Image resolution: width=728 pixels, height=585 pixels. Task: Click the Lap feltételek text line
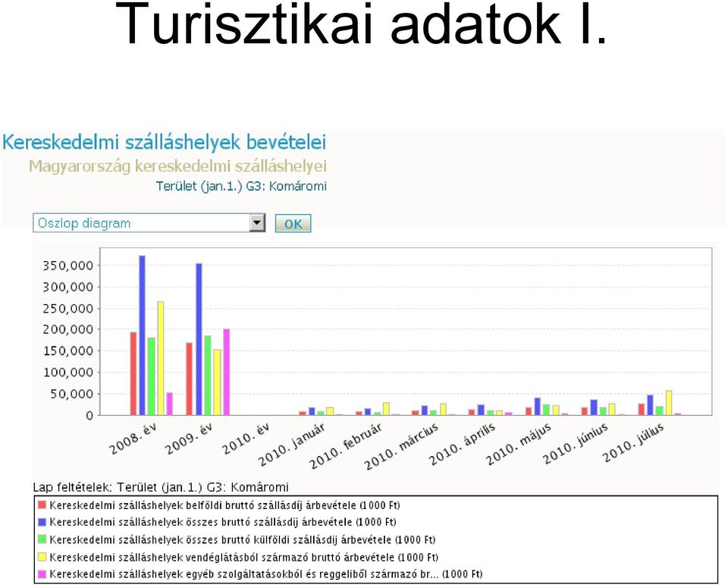(x=161, y=487)
